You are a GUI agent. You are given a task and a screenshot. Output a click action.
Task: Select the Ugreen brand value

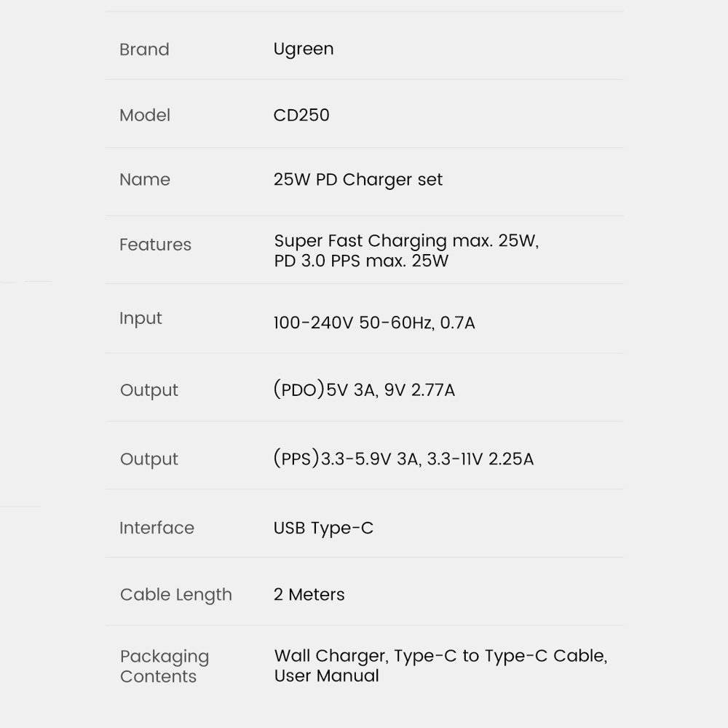tap(304, 50)
